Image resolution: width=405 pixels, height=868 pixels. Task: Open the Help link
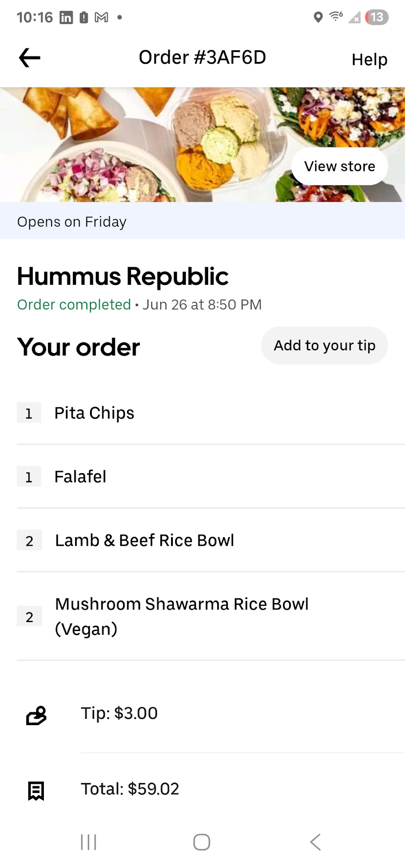point(369,60)
